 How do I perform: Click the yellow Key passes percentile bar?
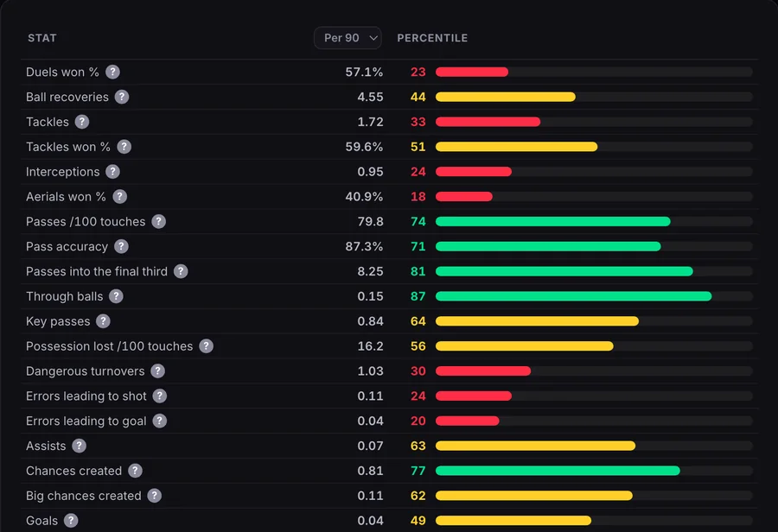pos(538,321)
